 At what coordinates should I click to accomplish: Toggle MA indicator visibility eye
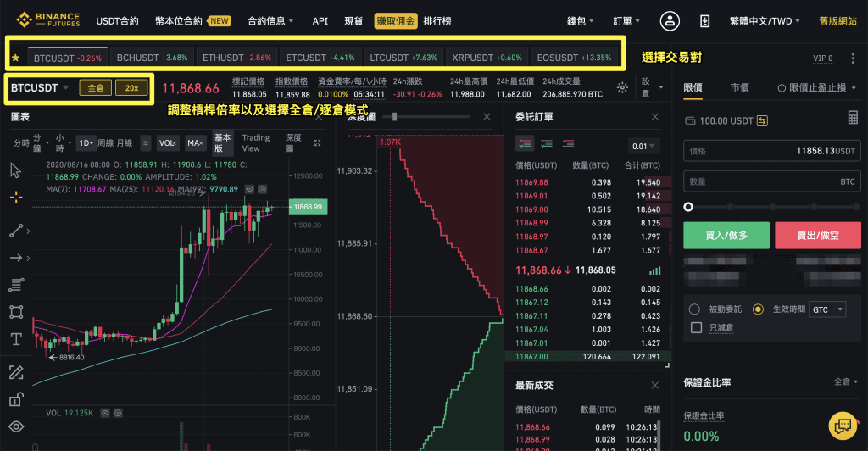(250, 189)
